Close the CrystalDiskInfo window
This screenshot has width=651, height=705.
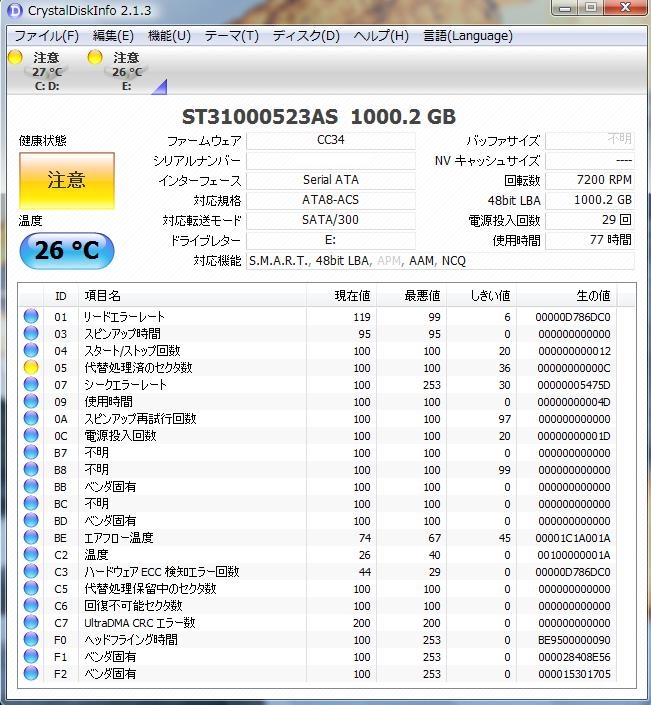[625, 7]
